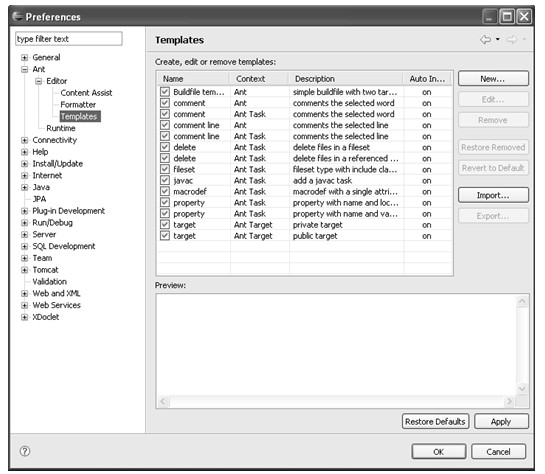Expand the Plug-in Development node
Viewport: 545px width, 474px height.
pos(24,211)
